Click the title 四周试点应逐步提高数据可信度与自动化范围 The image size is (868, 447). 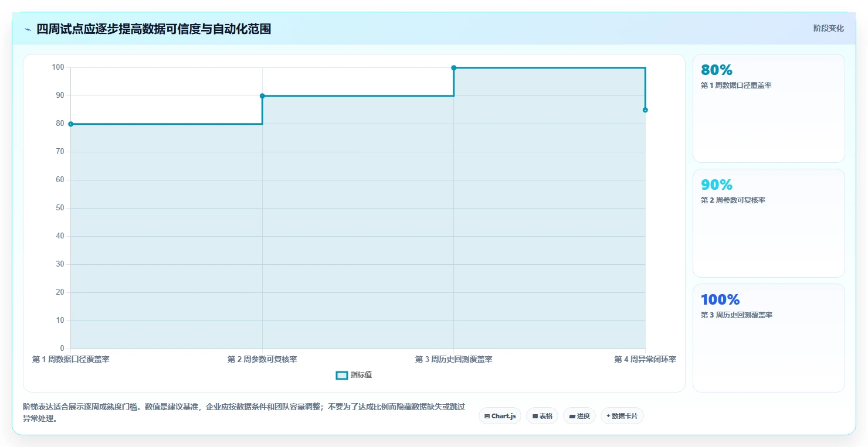[154, 29]
